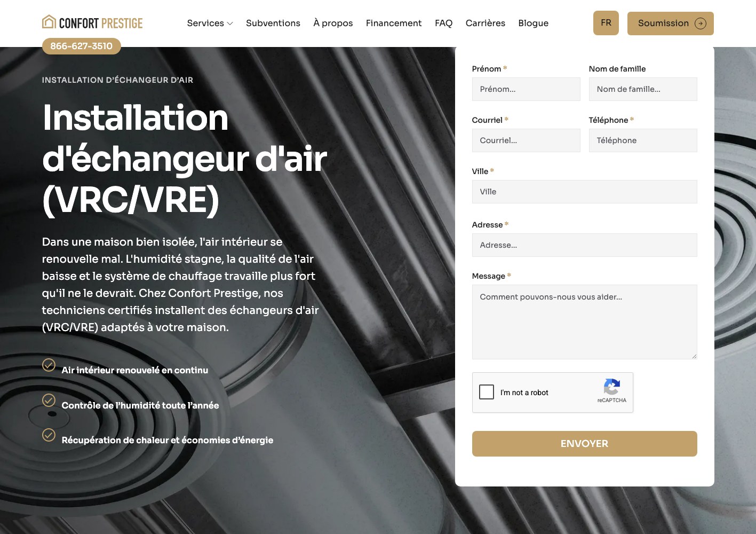Submit the form with ENVOYER
This screenshot has height=534, width=756.
[x=585, y=444]
